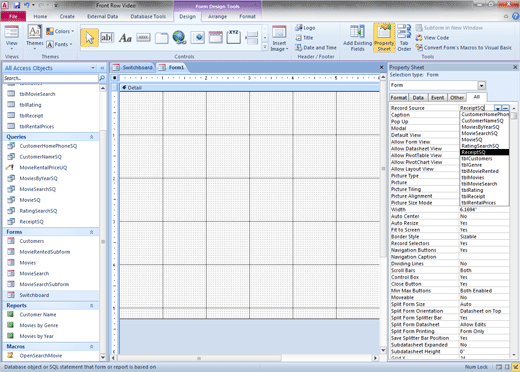Open the Colors theme dropdown
520x372 pixels.
60,31
